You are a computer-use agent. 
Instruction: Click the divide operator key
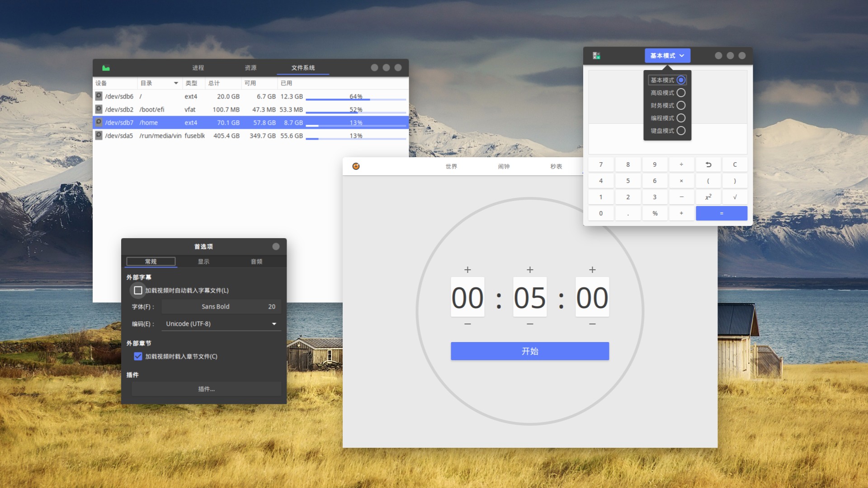tap(681, 164)
